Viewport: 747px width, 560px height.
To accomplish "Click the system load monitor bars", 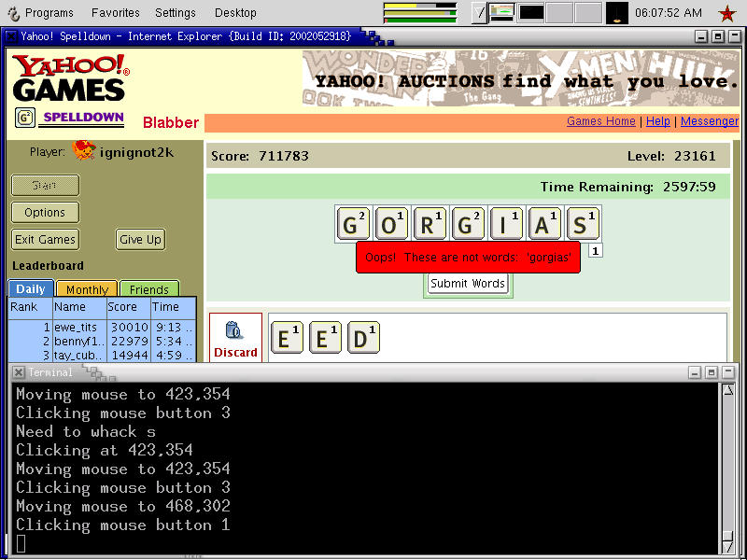I will click(419, 13).
